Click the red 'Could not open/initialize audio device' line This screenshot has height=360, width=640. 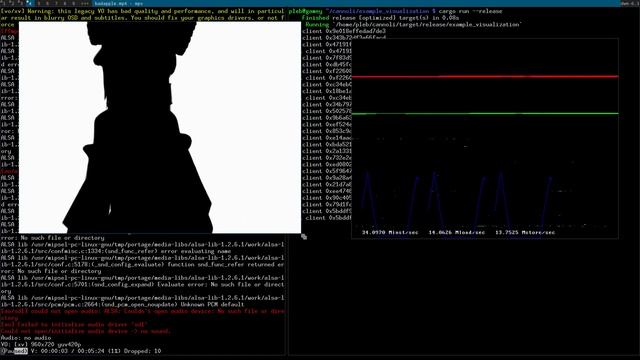point(85,331)
